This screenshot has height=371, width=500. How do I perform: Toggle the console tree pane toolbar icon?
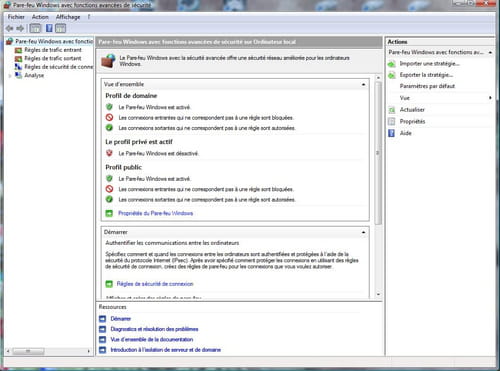[35, 29]
